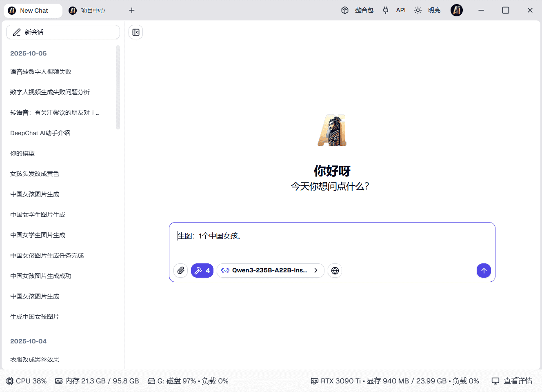Switch to the New Chat tab
The height and width of the screenshot is (392, 542).
tap(33, 10)
